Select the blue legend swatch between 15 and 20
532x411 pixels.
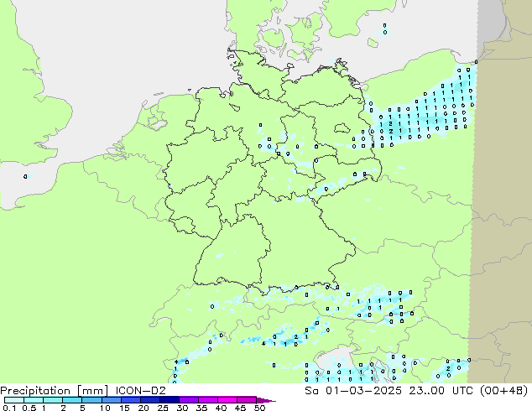[130, 400]
